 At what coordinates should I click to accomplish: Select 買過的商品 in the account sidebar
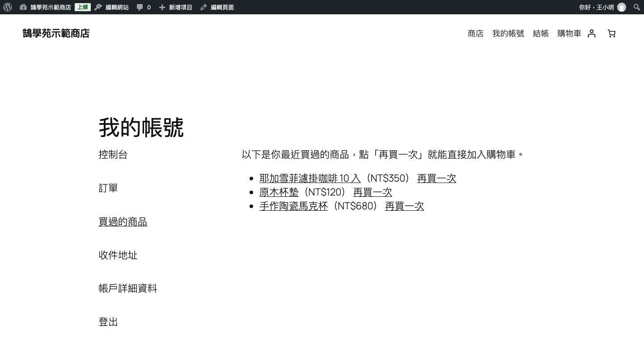point(123,221)
